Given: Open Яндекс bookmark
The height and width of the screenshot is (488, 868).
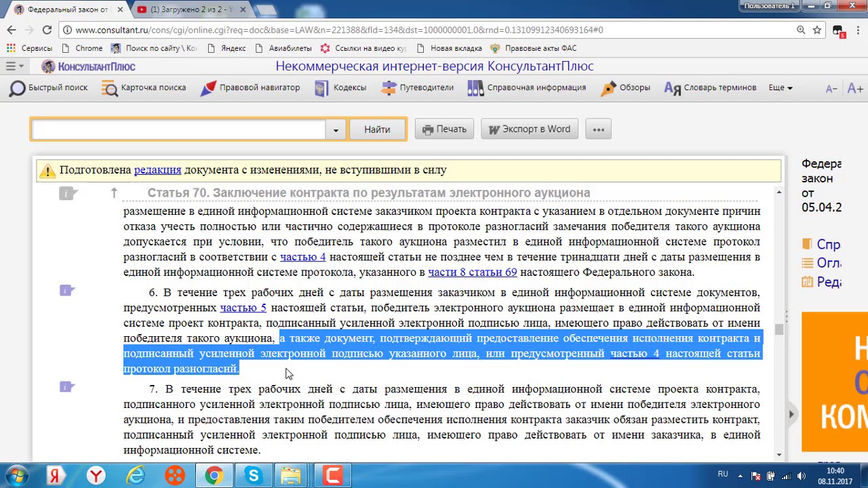Looking at the screenshot, I should [x=226, y=48].
